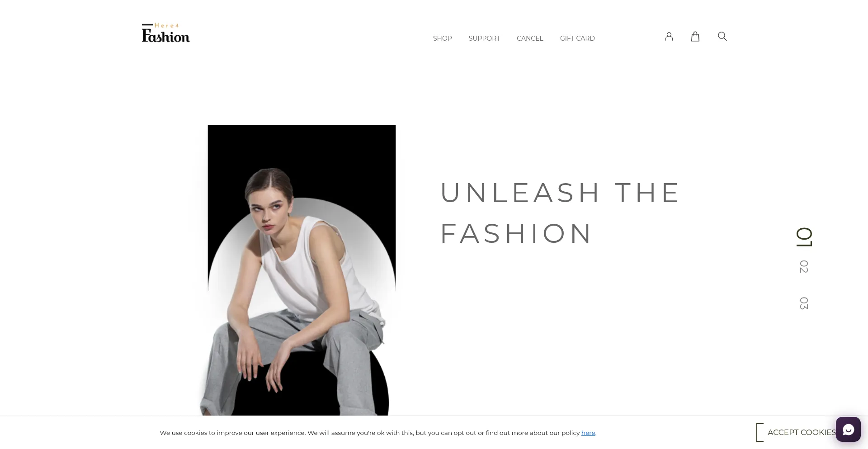
Task: Click the orange Here4 text in logo
Action: [x=167, y=25]
